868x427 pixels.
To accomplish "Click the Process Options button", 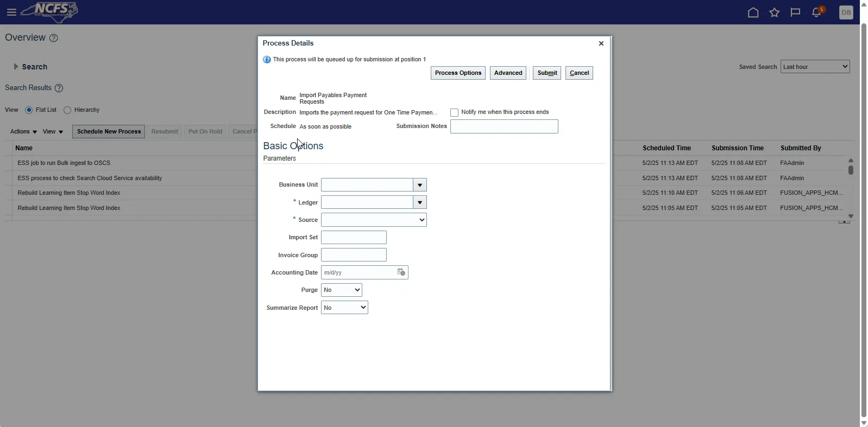I will click(458, 73).
